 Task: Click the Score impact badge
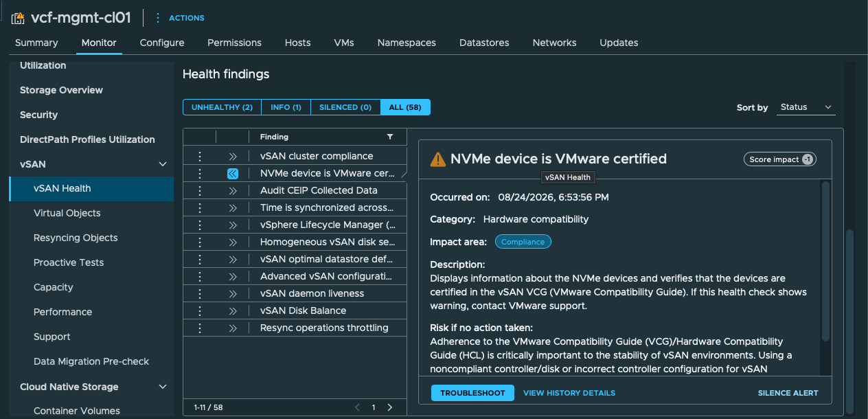click(x=780, y=159)
